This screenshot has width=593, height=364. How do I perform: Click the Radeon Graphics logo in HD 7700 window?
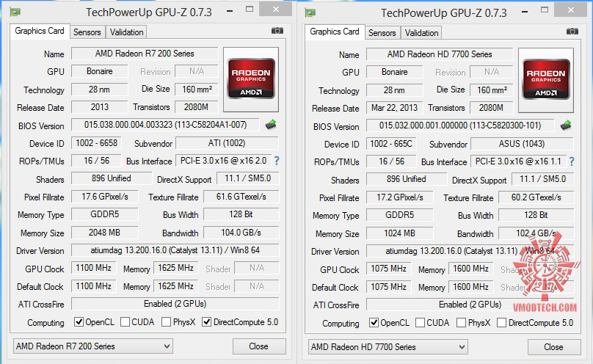point(546,80)
